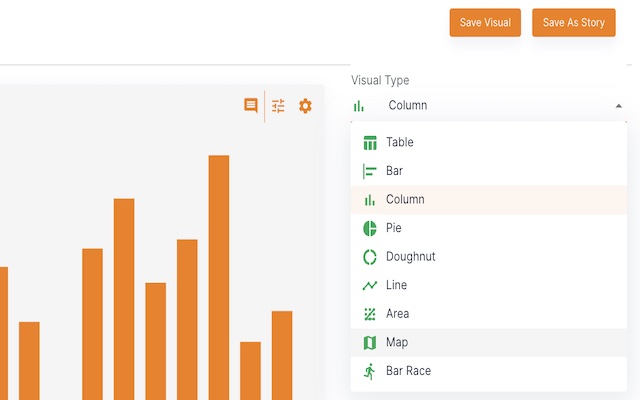Open the comment annotation icon on chart
640x400 pixels.
pyautogui.click(x=251, y=105)
